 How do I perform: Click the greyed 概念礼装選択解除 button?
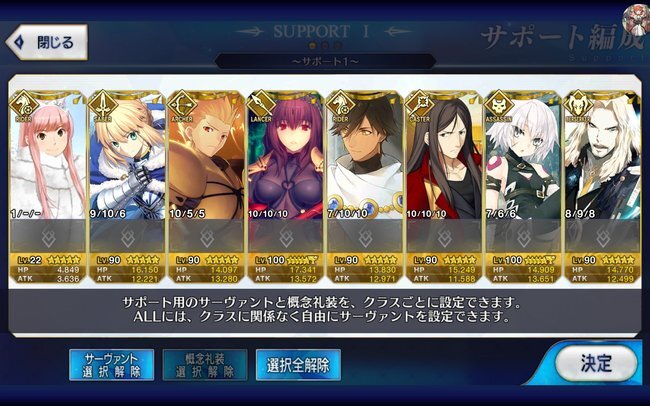[x=205, y=365]
